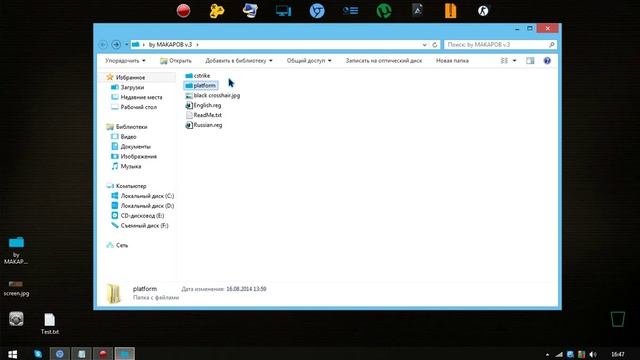Click the taskbar clock 16:47
The image size is (640, 360).
[618, 354]
